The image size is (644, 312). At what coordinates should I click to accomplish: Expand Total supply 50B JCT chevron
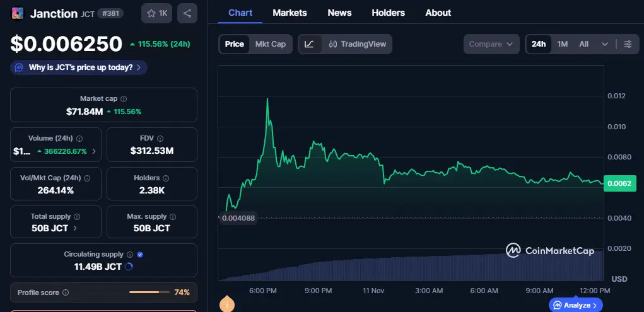click(x=75, y=228)
